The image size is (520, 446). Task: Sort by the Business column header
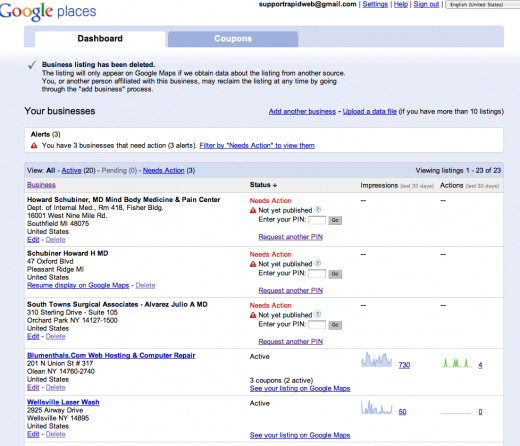point(41,185)
